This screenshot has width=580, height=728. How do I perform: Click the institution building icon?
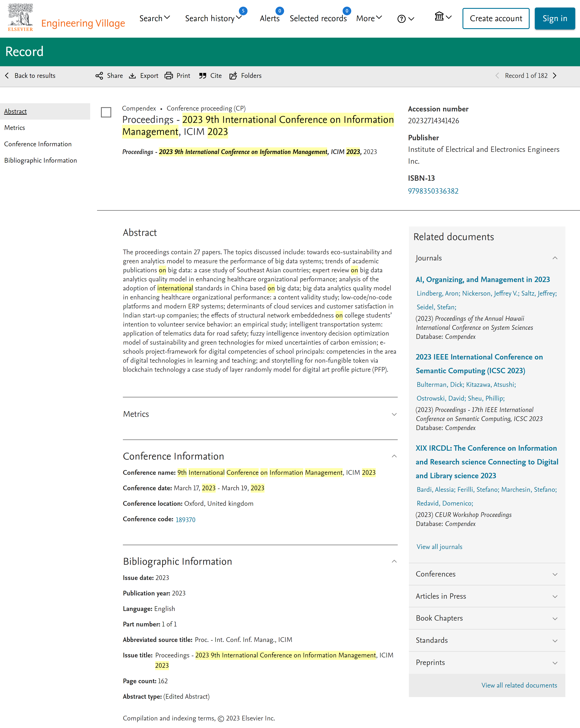click(439, 16)
